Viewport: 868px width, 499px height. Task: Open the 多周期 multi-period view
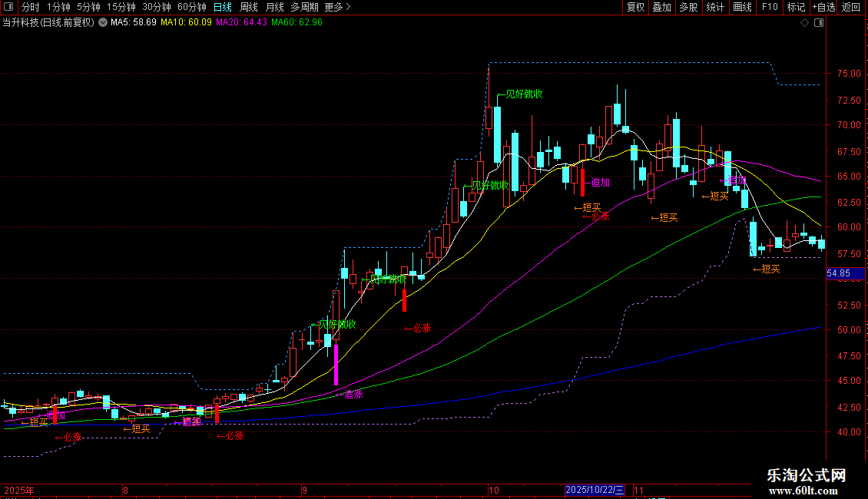click(304, 7)
